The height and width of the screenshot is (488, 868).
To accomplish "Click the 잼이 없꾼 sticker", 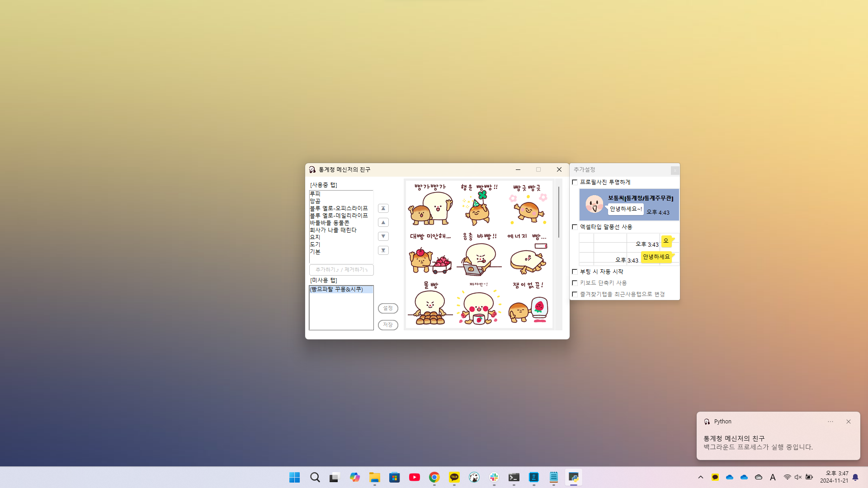I will (x=528, y=303).
